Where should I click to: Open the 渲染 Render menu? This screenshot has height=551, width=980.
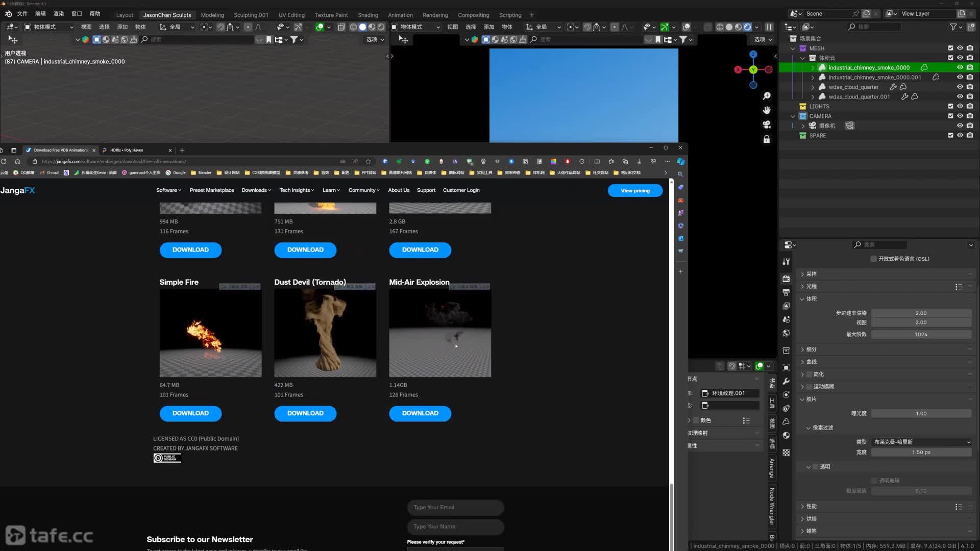(x=59, y=14)
